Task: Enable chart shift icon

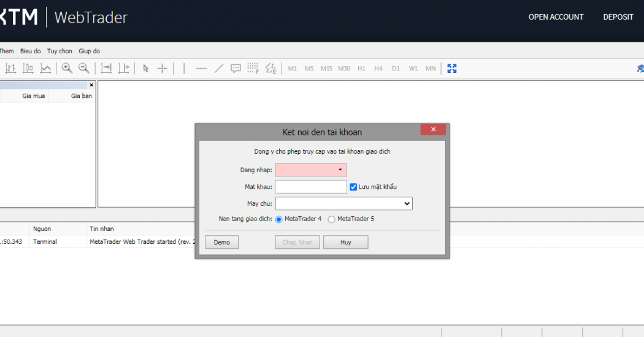Action: point(124,69)
